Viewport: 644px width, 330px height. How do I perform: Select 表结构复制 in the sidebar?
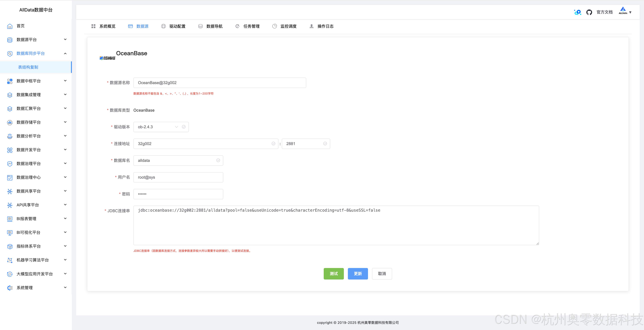pyautogui.click(x=28, y=67)
